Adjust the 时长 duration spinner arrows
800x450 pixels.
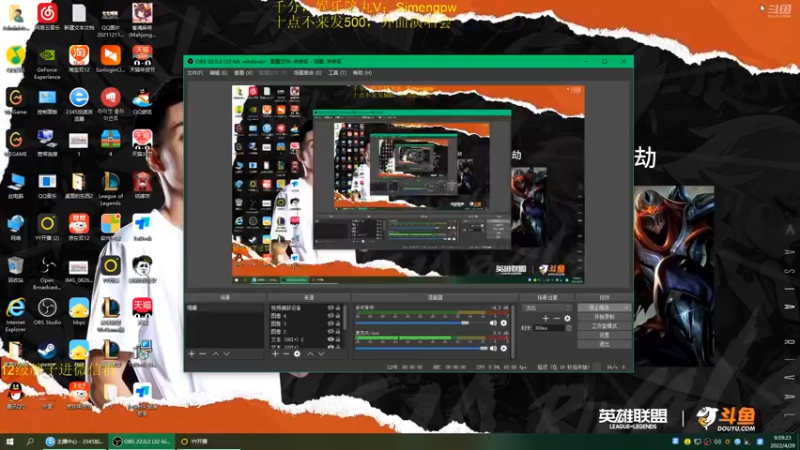(568, 328)
